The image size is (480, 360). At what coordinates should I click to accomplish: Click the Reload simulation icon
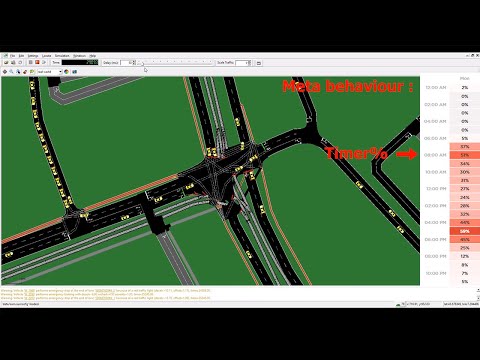[20, 62]
